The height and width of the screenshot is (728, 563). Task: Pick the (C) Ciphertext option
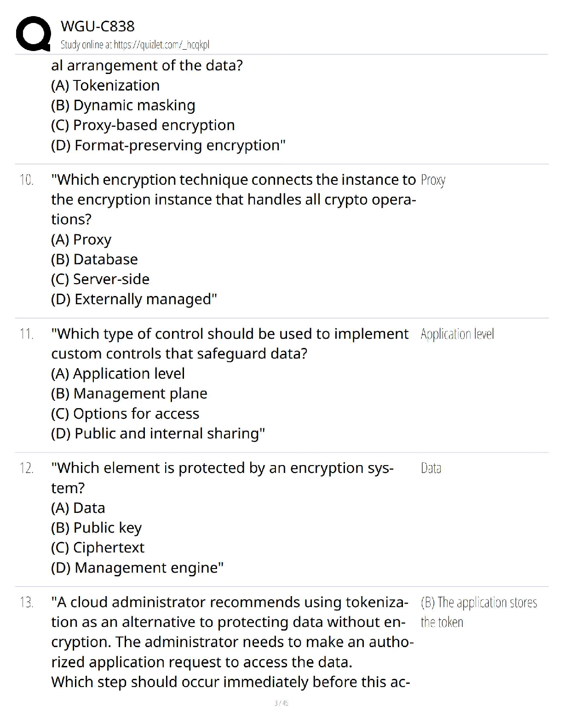(98, 547)
